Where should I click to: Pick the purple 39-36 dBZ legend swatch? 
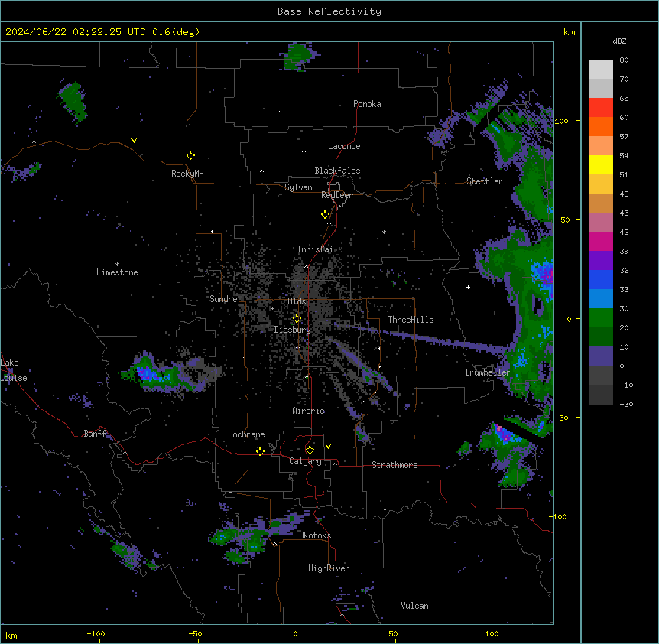coord(601,260)
